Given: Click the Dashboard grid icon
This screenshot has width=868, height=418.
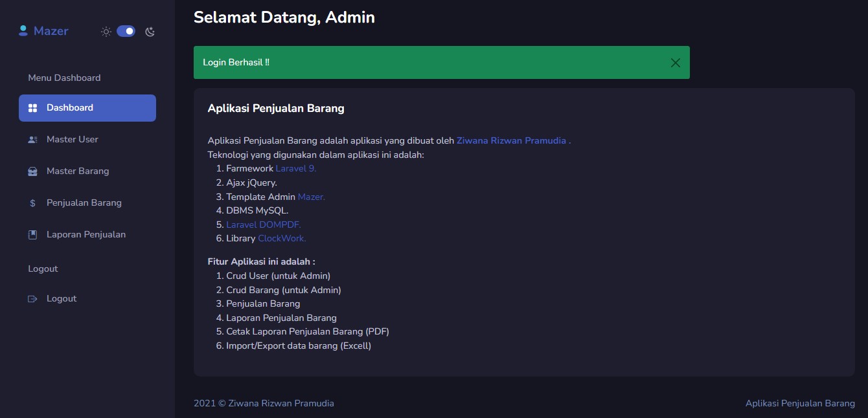Looking at the screenshot, I should (x=33, y=108).
